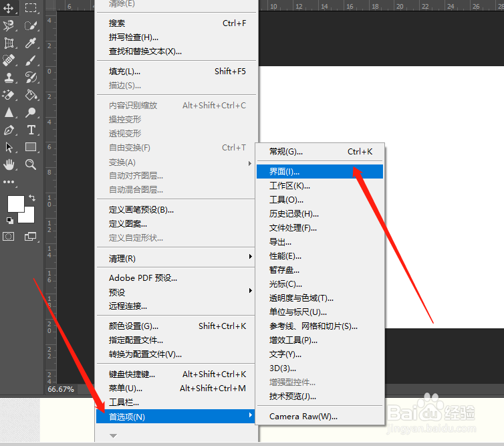The height and width of the screenshot is (446, 504).
Task: Open 历史记录(H)... preferences
Action: [x=320, y=214]
